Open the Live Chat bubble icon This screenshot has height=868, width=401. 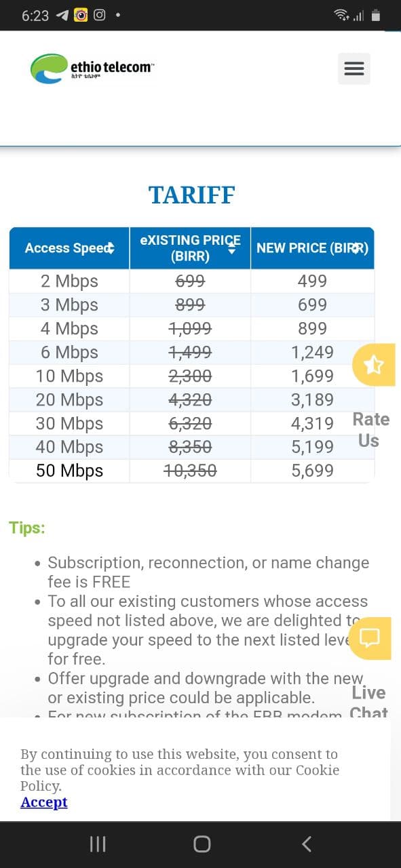pyautogui.click(x=370, y=638)
